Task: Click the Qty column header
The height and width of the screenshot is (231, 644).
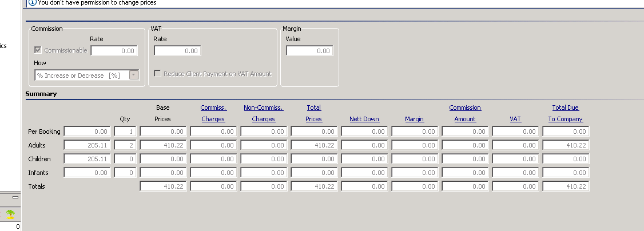Action: click(x=125, y=119)
